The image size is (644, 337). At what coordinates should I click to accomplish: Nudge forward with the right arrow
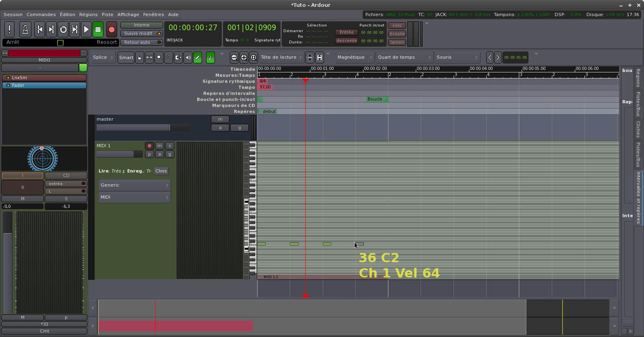click(x=498, y=58)
